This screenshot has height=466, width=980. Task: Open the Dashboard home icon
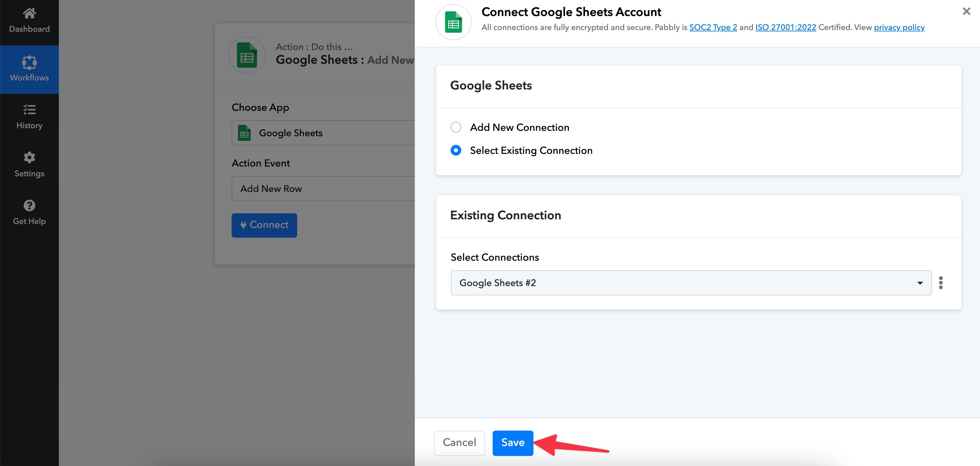tap(29, 14)
